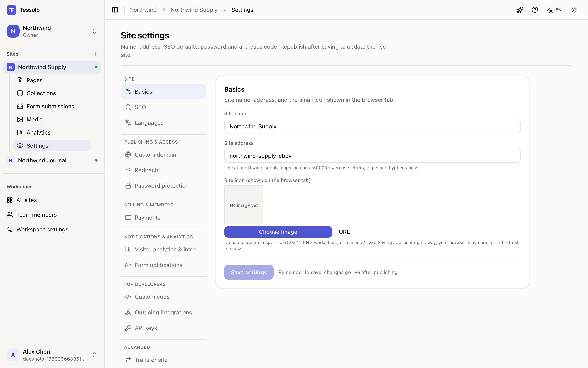The image size is (588, 368).
Task: Open Form notifications settings
Action: pos(163,265)
